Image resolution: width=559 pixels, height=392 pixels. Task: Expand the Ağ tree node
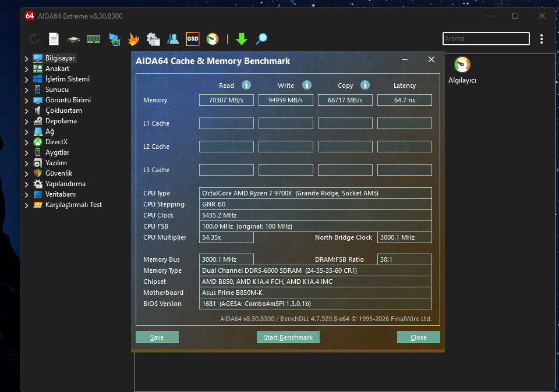coord(26,132)
